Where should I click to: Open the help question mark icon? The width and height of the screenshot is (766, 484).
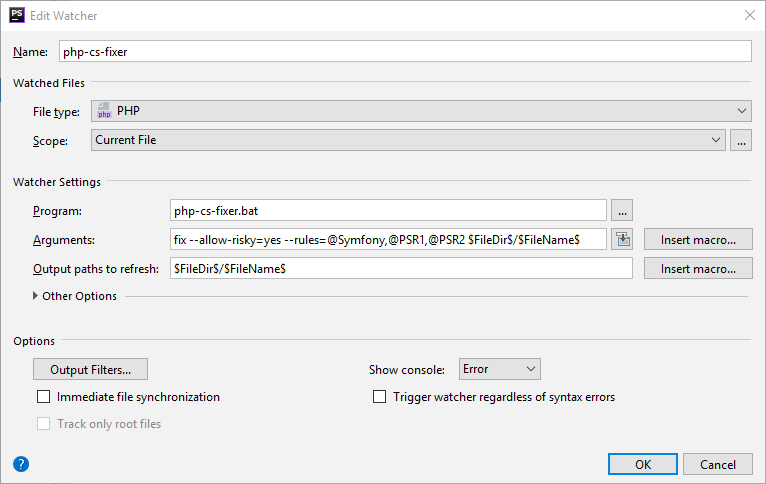point(21,464)
